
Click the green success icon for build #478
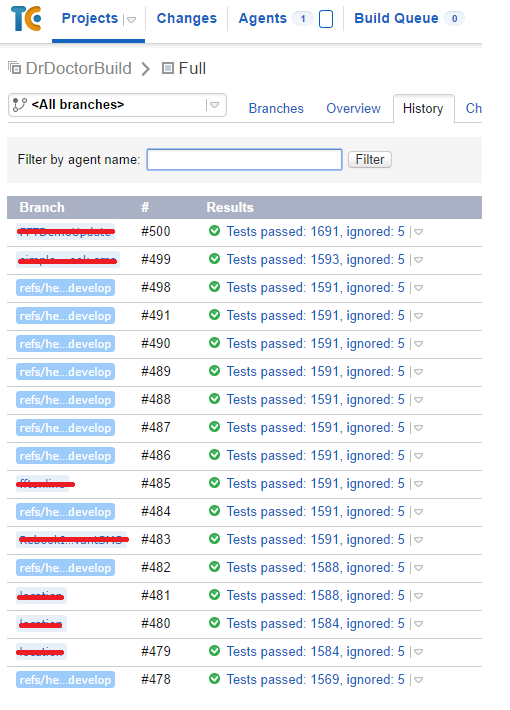click(x=214, y=679)
